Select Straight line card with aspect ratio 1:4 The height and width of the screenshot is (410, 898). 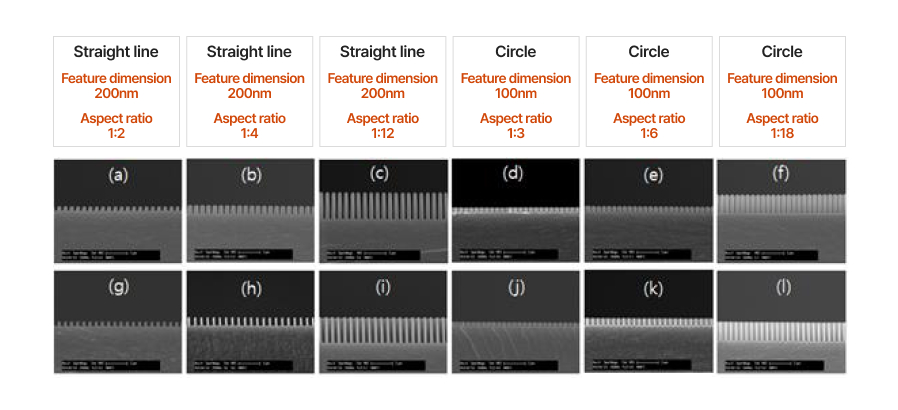250,92
